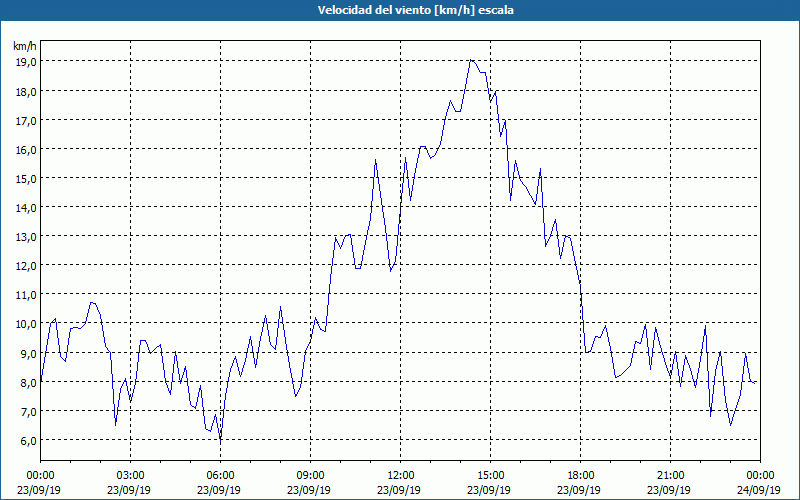Click the 14,0 y-axis value
This screenshot has width=800, height=500.
tap(26, 208)
